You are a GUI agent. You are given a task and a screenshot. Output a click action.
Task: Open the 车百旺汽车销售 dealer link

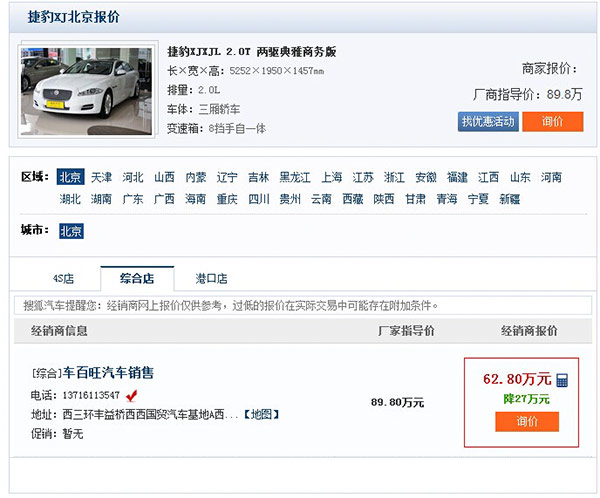tap(108, 372)
